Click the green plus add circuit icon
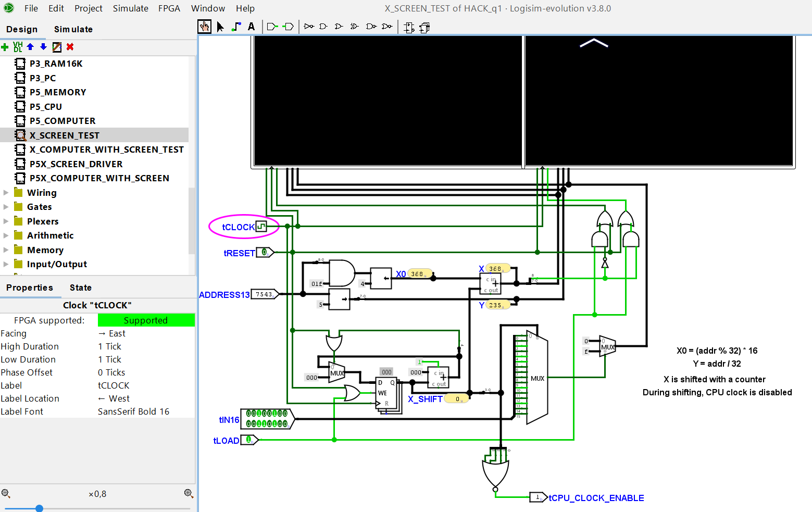Image resolution: width=812 pixels, height=512 pixels. 5,47
